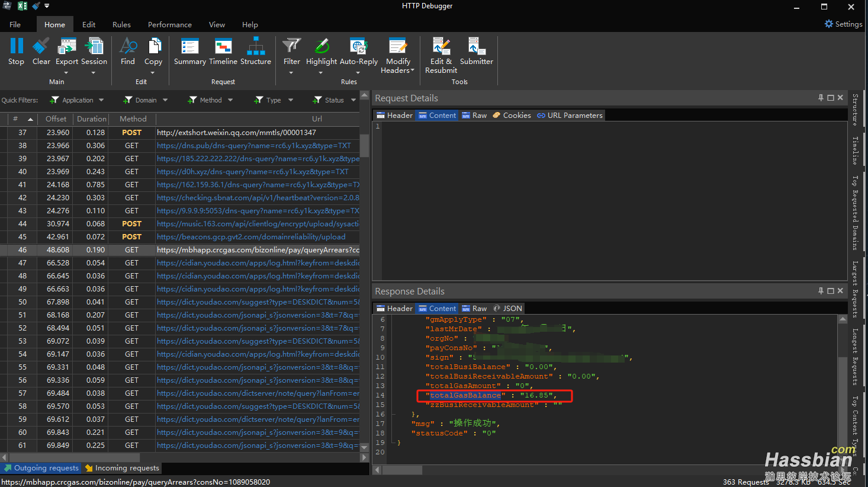
Task: Sort requests by Duration column
Action: tap(92, 119)
